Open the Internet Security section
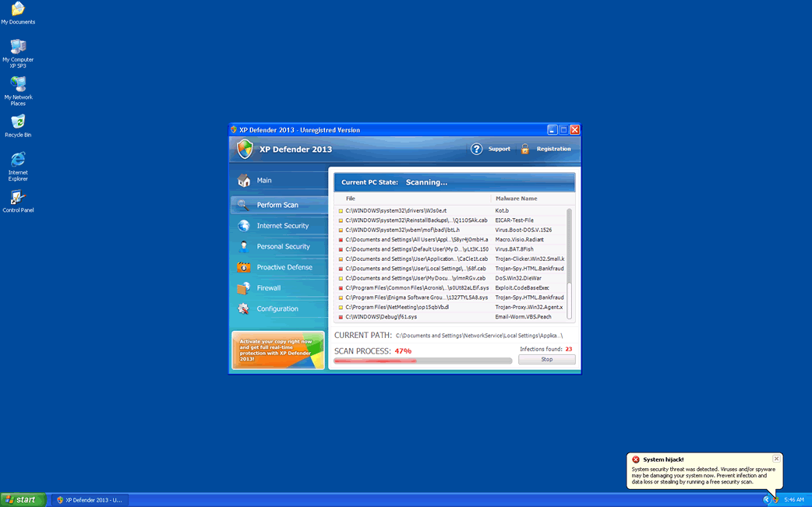 (x=283, y=226)
